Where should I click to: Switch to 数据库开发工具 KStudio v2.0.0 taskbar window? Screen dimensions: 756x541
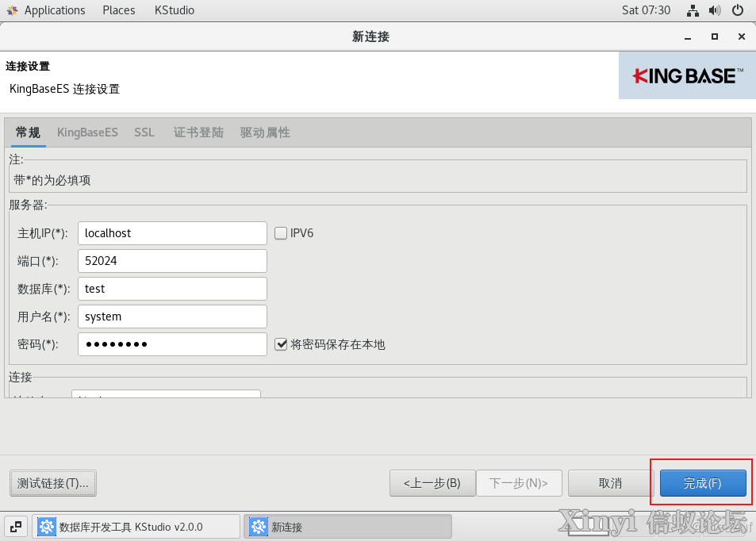click(136, 527)
